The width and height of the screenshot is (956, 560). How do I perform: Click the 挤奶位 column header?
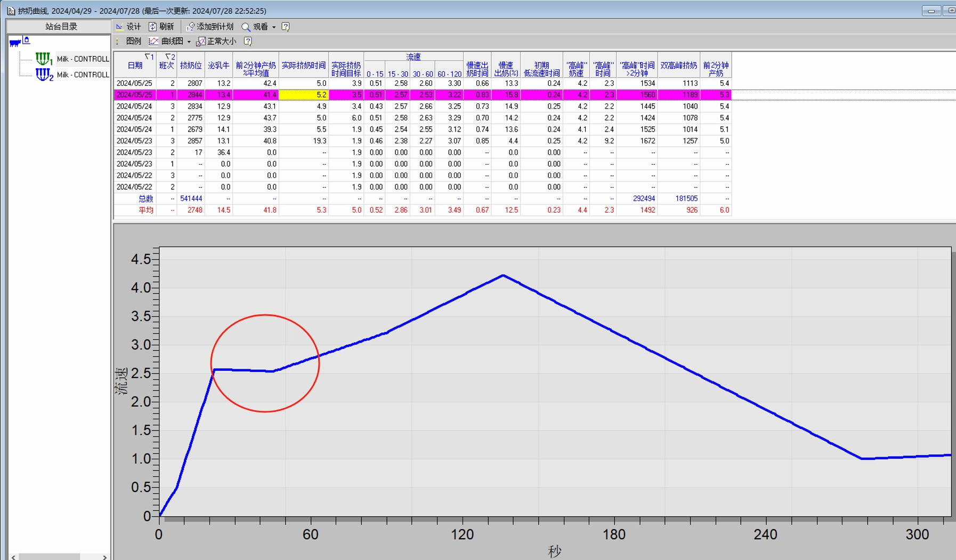191,65
